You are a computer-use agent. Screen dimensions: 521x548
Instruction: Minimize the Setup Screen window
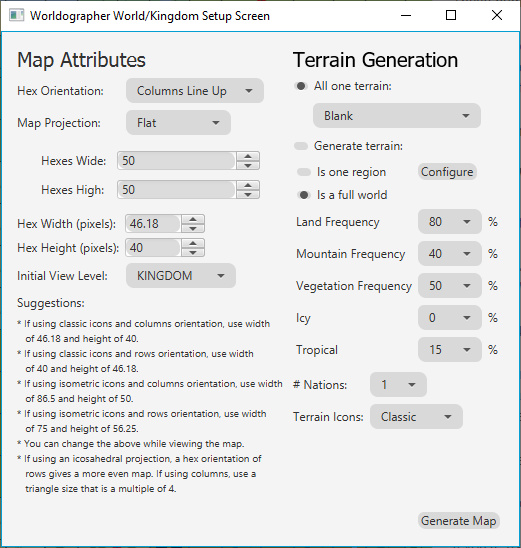point(406,15)
